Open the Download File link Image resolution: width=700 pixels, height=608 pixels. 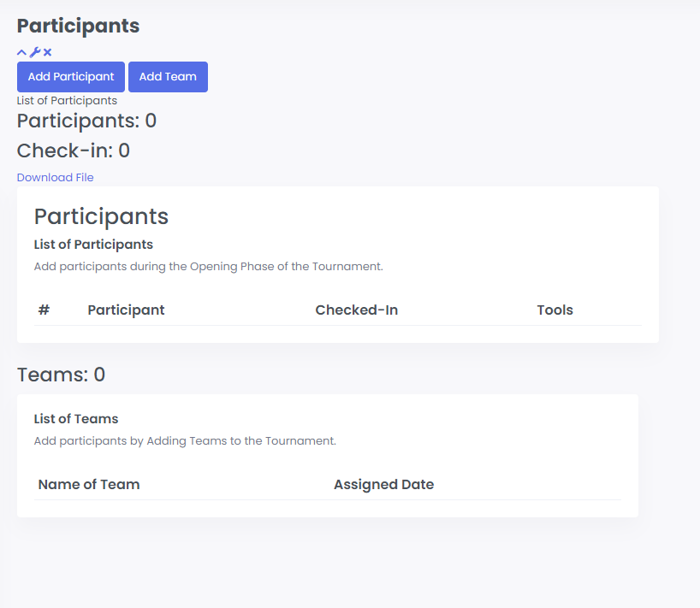click(x=56, y=178)
